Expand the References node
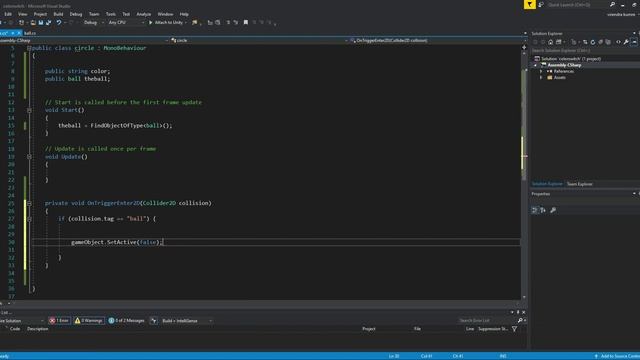 tap(542, 71)
